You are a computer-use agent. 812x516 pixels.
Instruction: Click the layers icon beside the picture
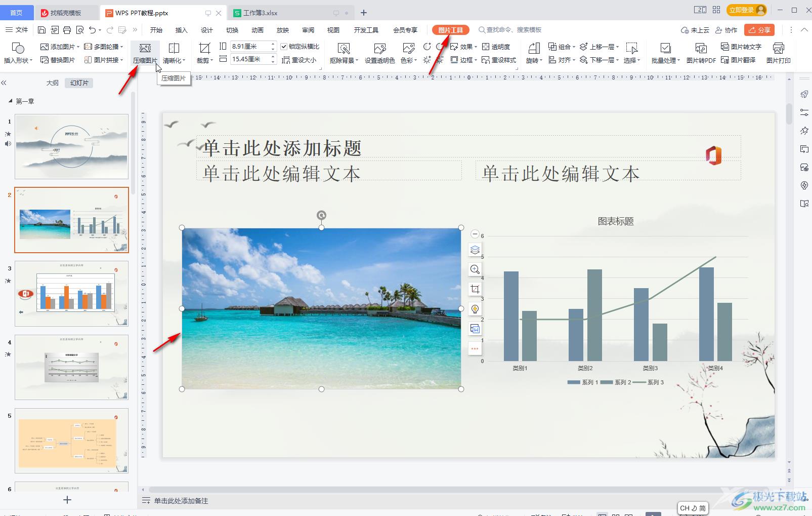pos(475,250)
